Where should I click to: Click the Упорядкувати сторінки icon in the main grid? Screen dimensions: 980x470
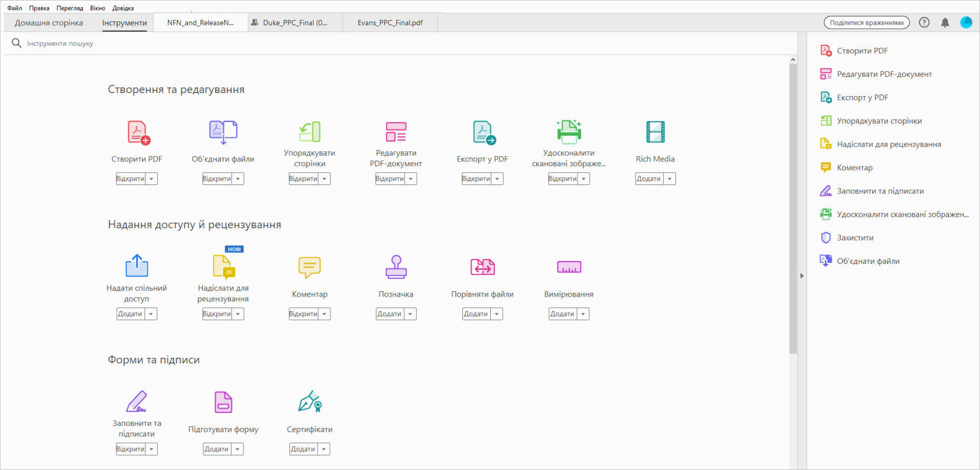[310, 132]
